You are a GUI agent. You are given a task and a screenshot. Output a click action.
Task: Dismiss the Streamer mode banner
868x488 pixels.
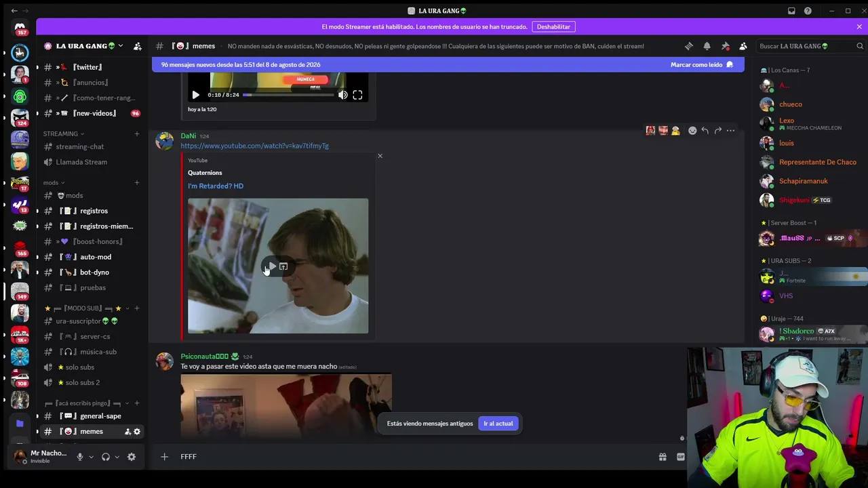859,27
